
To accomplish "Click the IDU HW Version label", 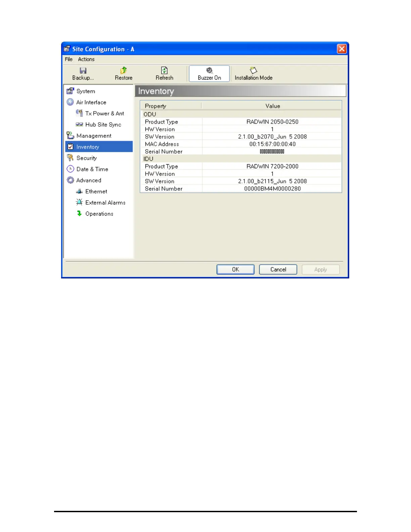I will coord(160,174).
